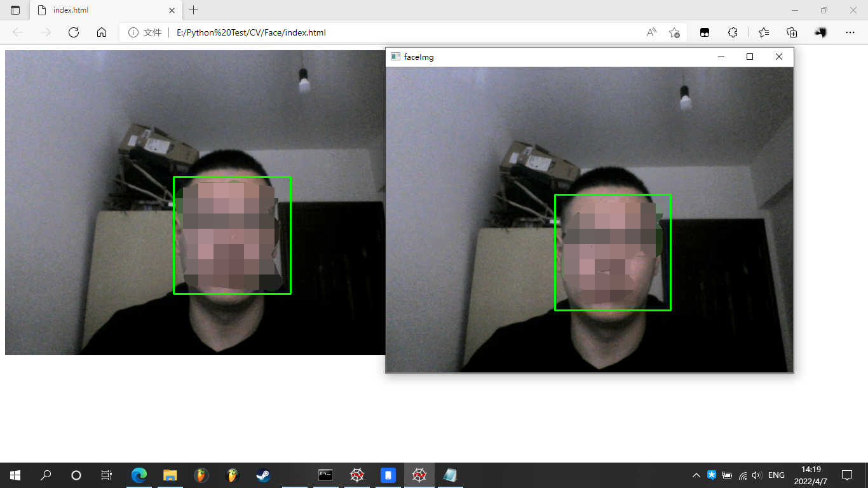Open the Read aloud icon in Edge toolbar

pos(651,32)
